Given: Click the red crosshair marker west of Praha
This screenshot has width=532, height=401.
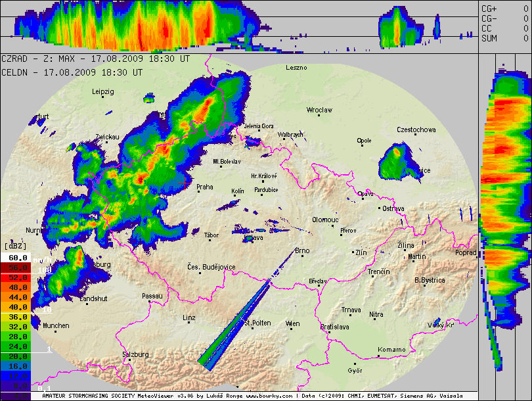Looking at the screenshot, I should (x=185, y=183).
